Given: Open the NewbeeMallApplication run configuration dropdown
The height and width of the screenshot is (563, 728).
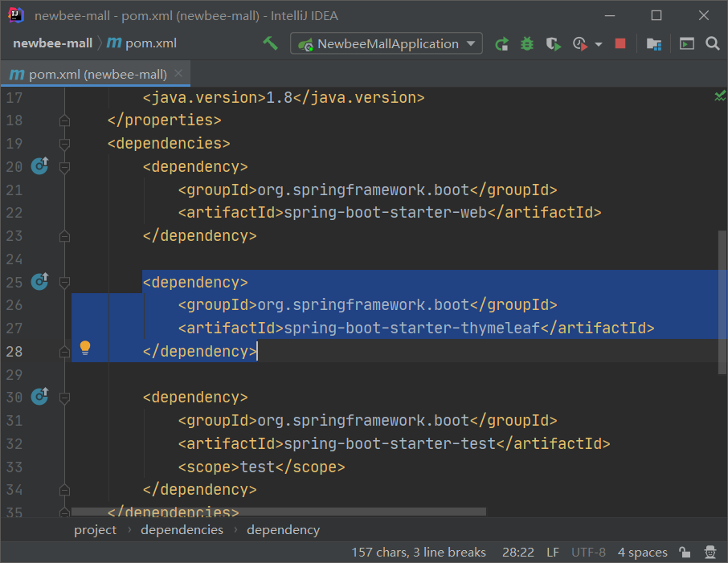Looking at the screenshot, I should point(386,43).
